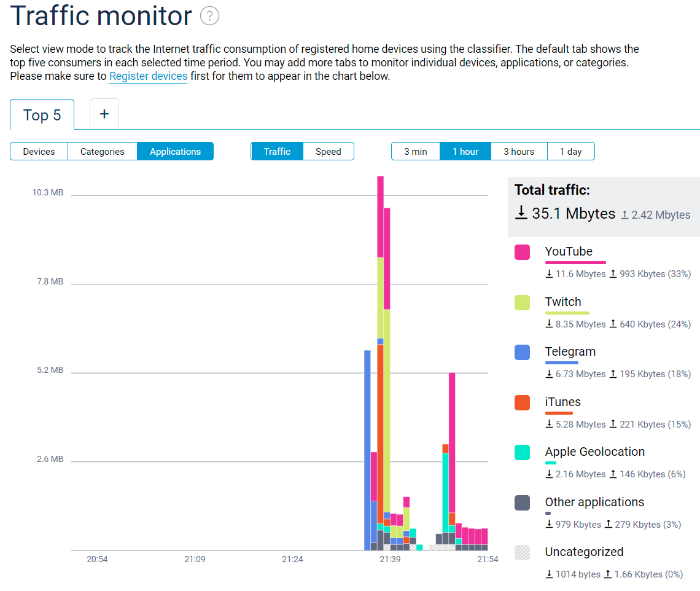This screenshot has width=700, height=591.
Task: Click the Twitch legend color icon
Action: point(523,302)
